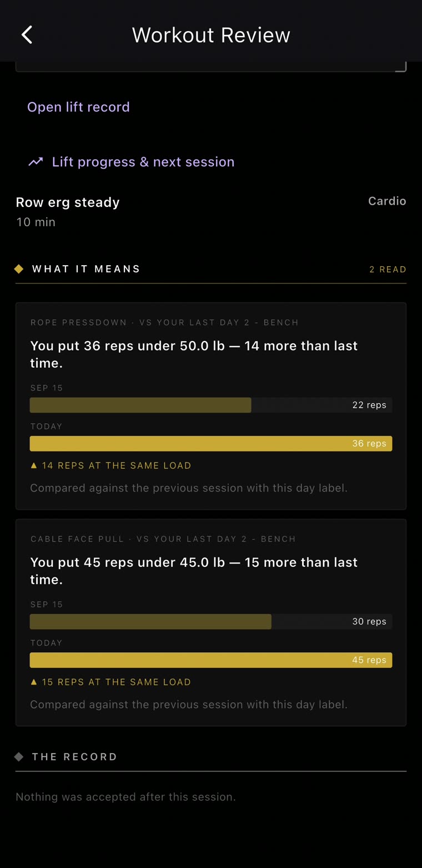Expand The Record section heading

click(74, 757)
